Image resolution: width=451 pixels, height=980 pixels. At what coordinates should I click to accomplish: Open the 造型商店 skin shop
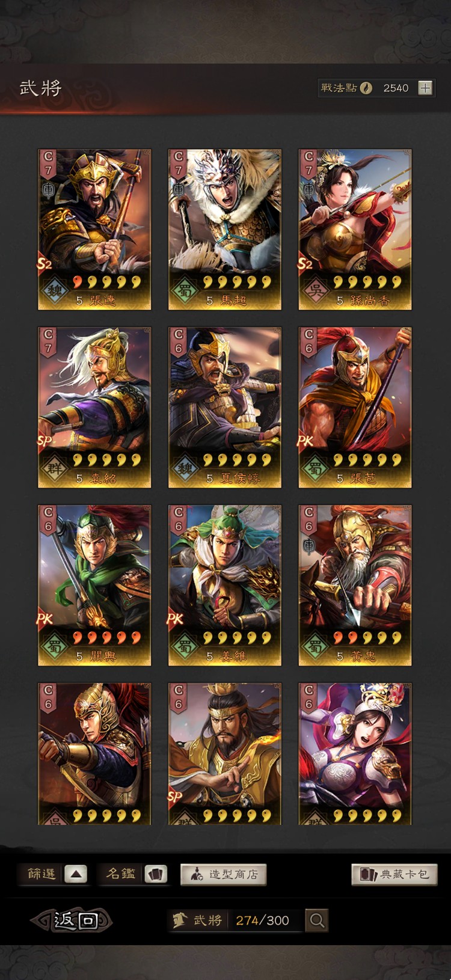tap(223, 874)
